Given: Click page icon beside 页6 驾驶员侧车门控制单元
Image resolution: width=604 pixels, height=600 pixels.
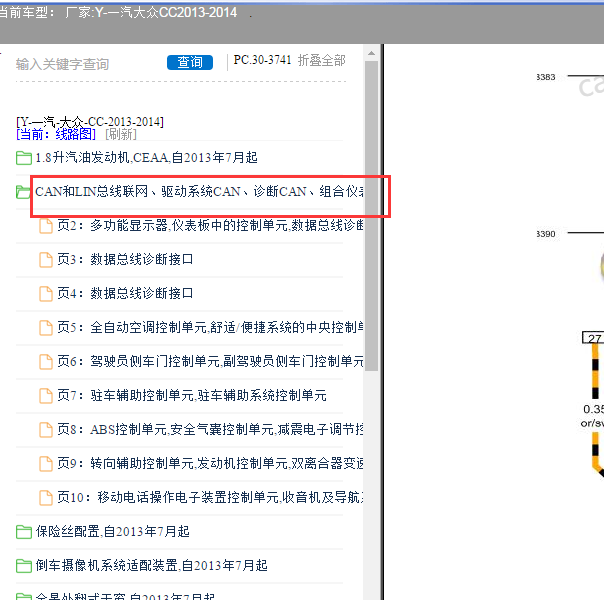Looking at the screenshot, I should click(x=46, y=362).
